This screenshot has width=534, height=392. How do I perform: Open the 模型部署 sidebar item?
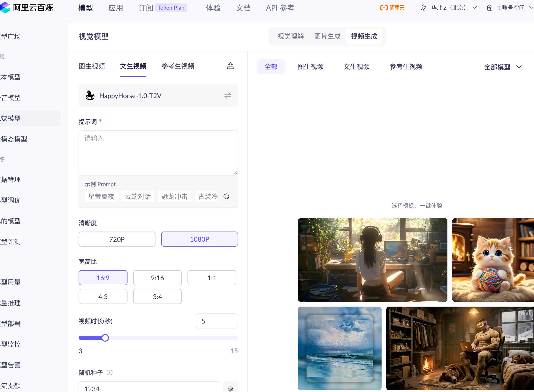pyautogui.click(x=10, y=324)
